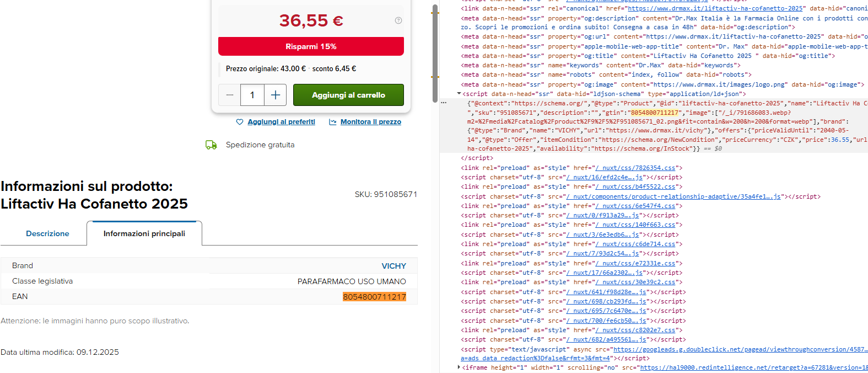Click SKU: 951085671 text
The height and width of the screenshot is (373, 868).
coord(386,194)
